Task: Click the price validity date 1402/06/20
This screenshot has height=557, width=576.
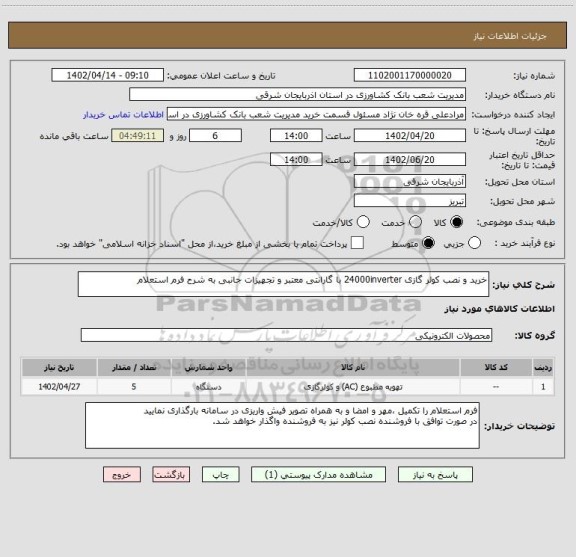Action: click(410, 159)
